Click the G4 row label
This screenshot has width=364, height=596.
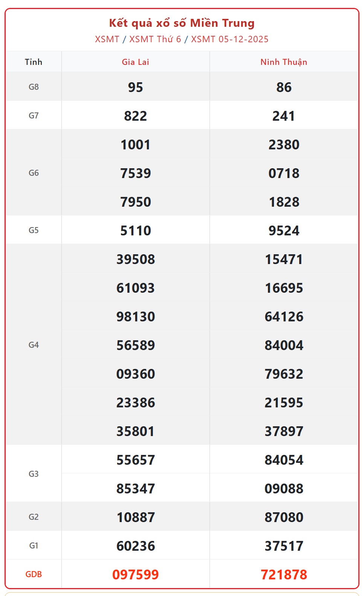34,345
